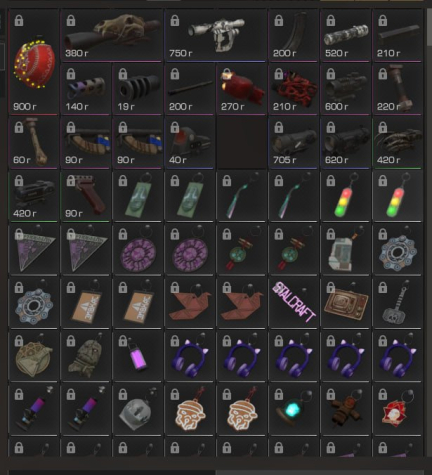Screen dimensions: 432x475
Task: Select the hammer keychain charm
Action: [x=397, y=303]
